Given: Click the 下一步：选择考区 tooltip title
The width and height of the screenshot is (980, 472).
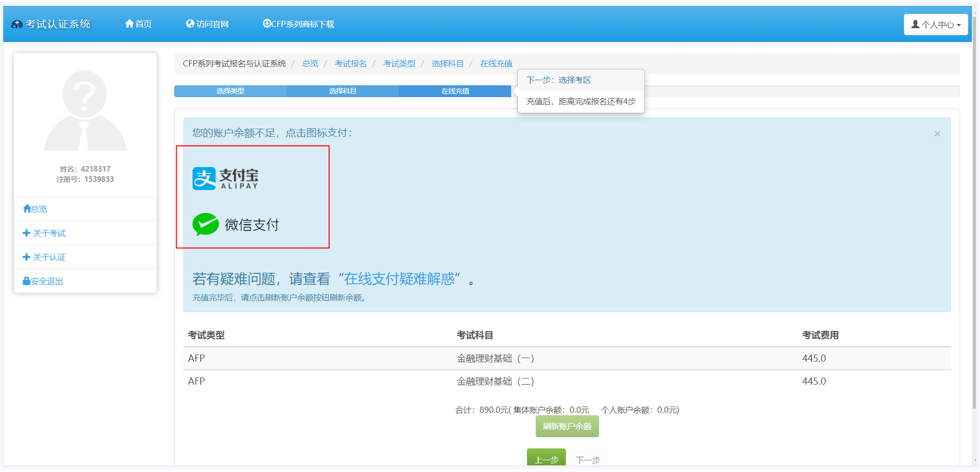Looking at the screenshot, I should pos(559,80).
